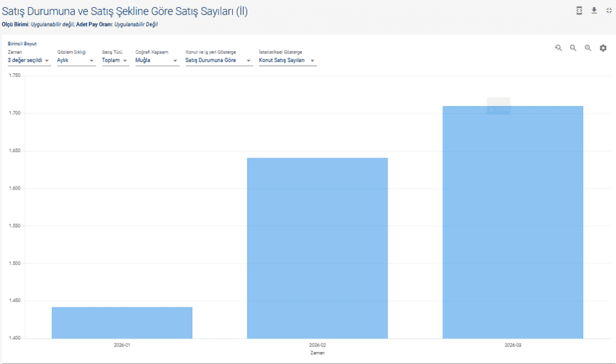Open the Zaman dropdown
This screenshot has height=364, width=616.
tap(29, 60)
